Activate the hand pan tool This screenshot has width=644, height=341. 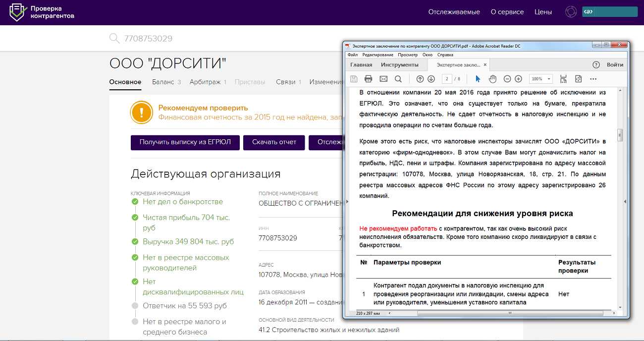[492, 79]
